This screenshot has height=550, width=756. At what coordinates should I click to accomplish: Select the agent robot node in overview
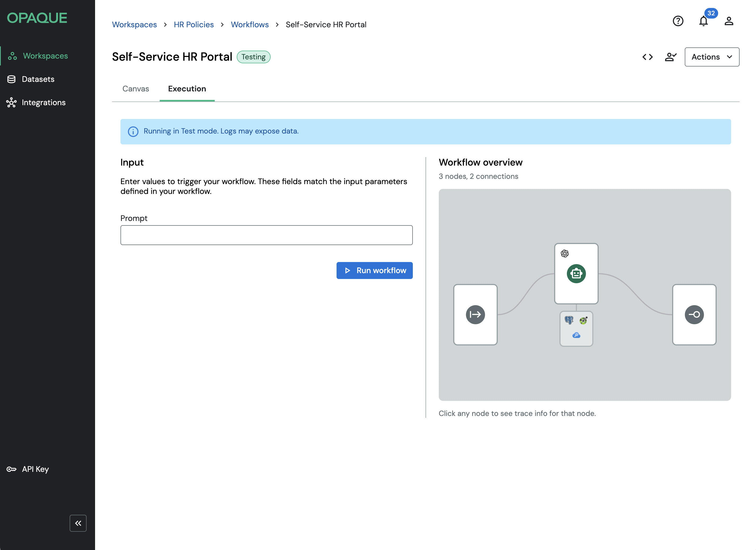click(x=576, y=273)
